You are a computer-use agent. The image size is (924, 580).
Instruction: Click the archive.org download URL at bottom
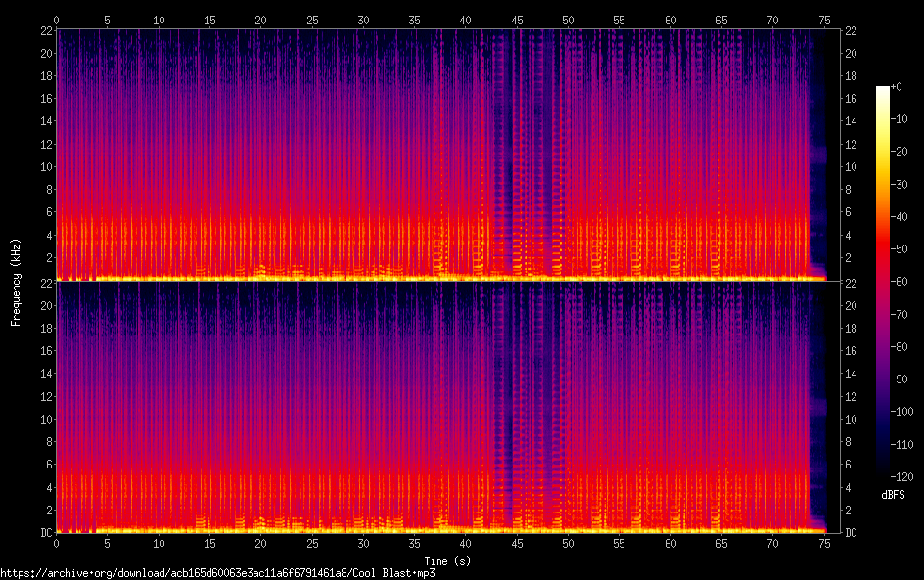pos(217,573)
